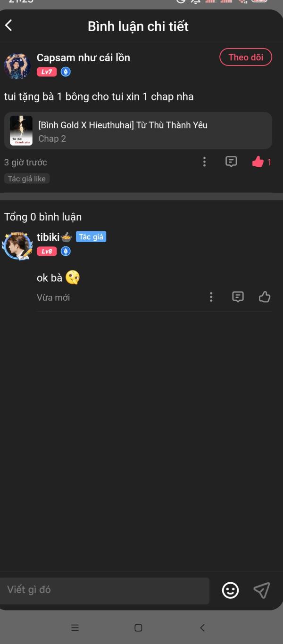The image size is (283, 644).
Task: Open Android recent apps menu button
Action: point(75,628)
